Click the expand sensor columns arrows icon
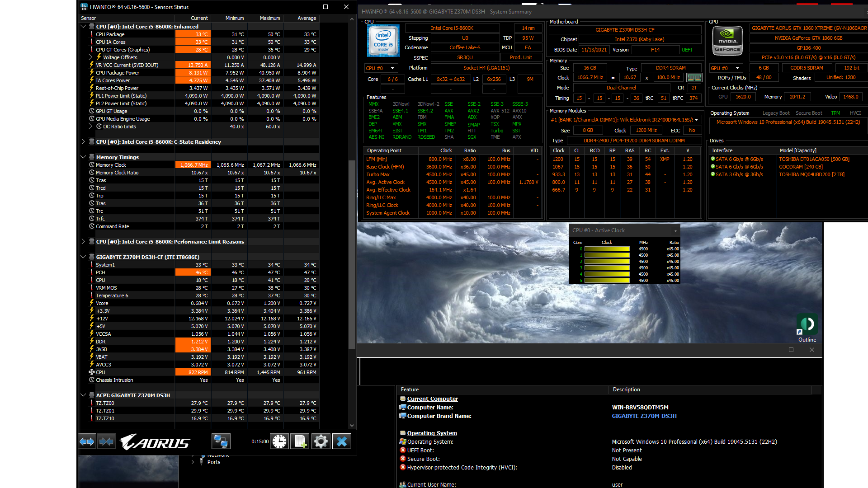 pyautogui.click(x=87, y=441)
